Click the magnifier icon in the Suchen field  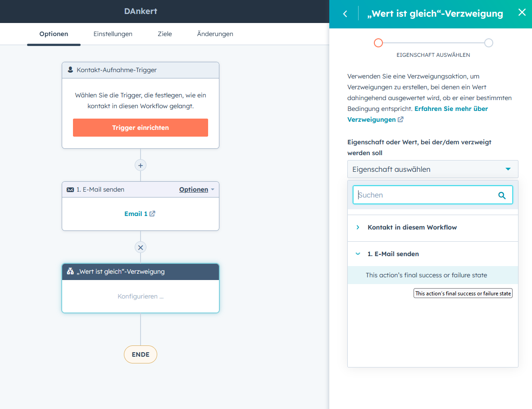[502, 195]
